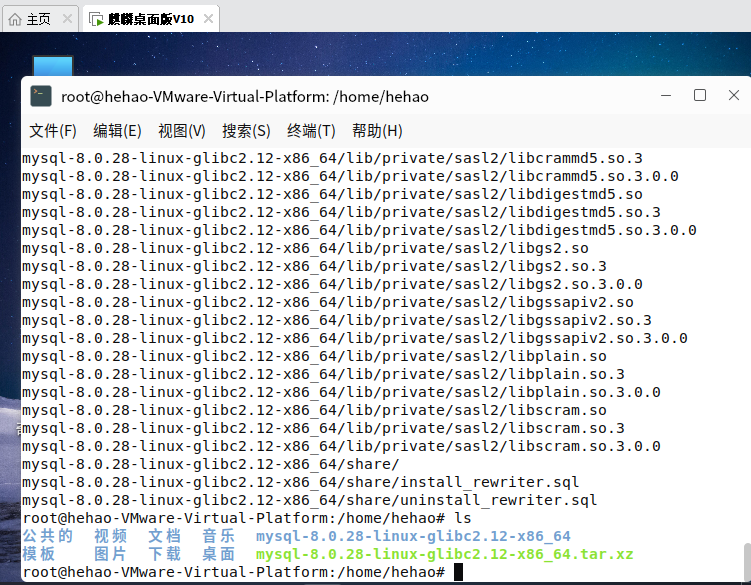Screen dimensions: 751x585
Task: Click the terminal title text
Action: [x=245, y=97]
